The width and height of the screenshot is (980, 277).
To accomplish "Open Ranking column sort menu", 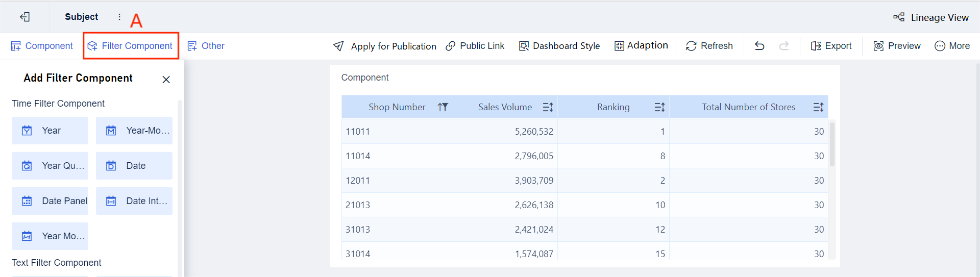I will (x=659, y=107).
